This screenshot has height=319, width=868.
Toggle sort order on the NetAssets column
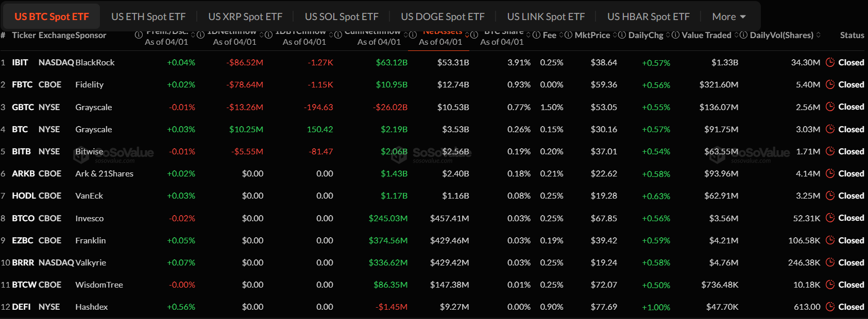pyautogui.click(x=467, y=35)
